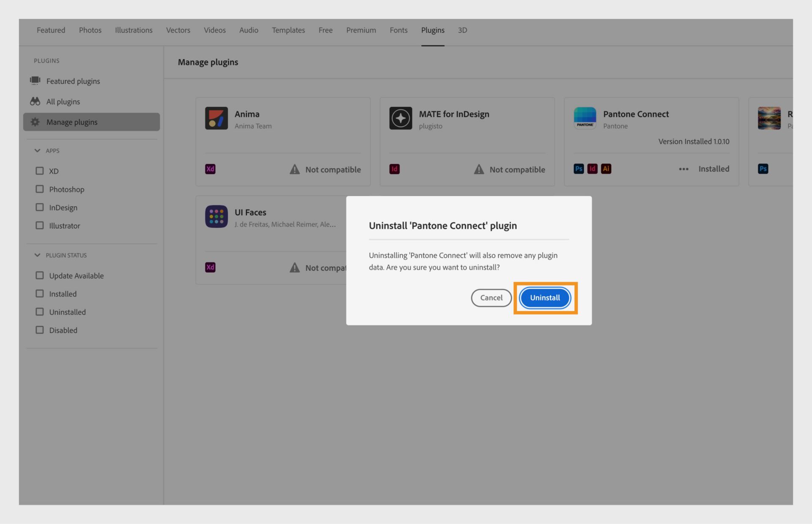Click the Featured plugins icon
This screenshot has width=812, height=524.
point(36,81)
